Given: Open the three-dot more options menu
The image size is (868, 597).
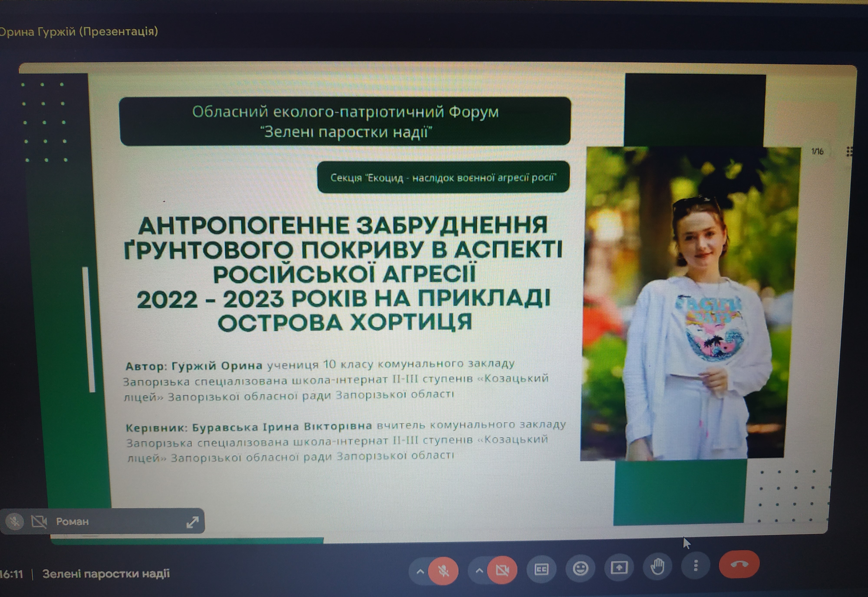Looking at the screenshot, I should tap(695, 566).
